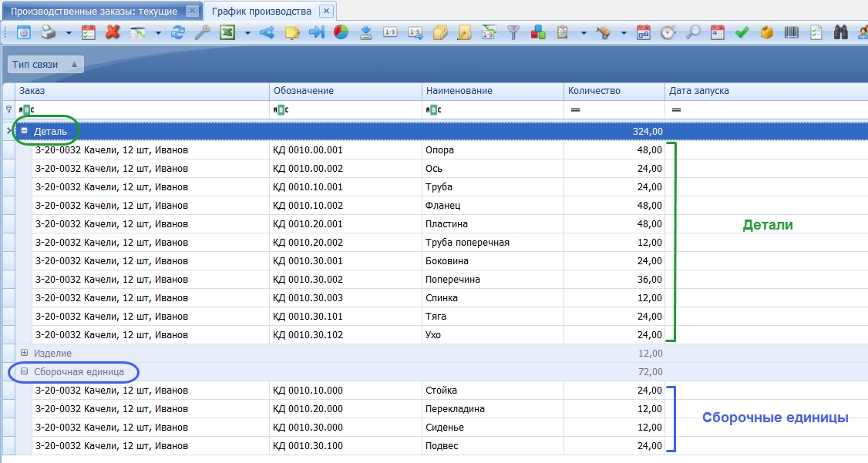868x463 pixels.
Task: Expand the Изделие group
Action: point(25,353)
